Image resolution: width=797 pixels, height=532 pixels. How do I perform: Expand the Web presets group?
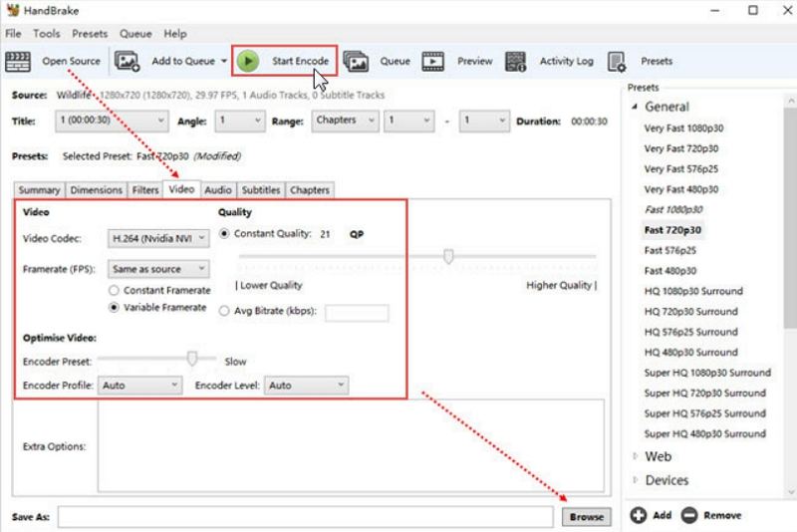click(635, 456)
